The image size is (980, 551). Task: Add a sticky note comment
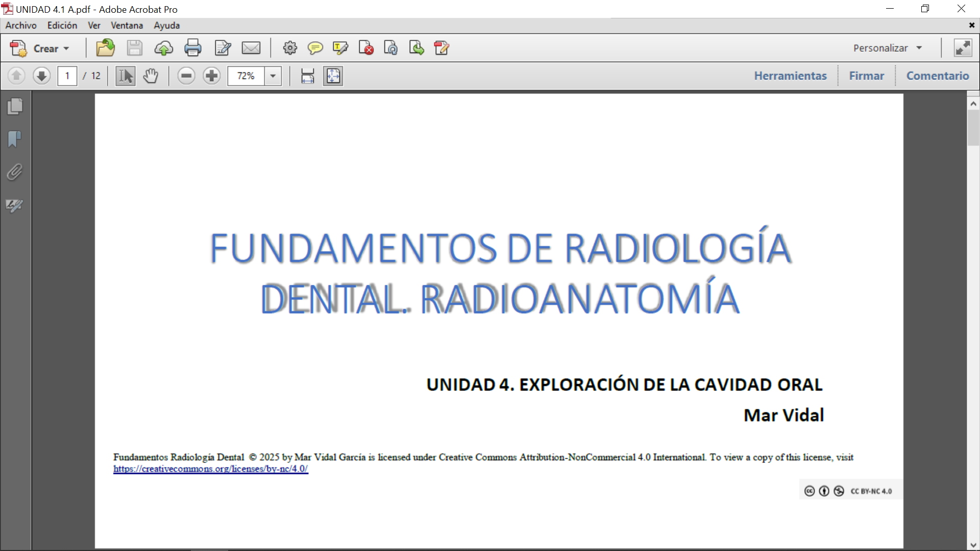(x=315, y=48)
